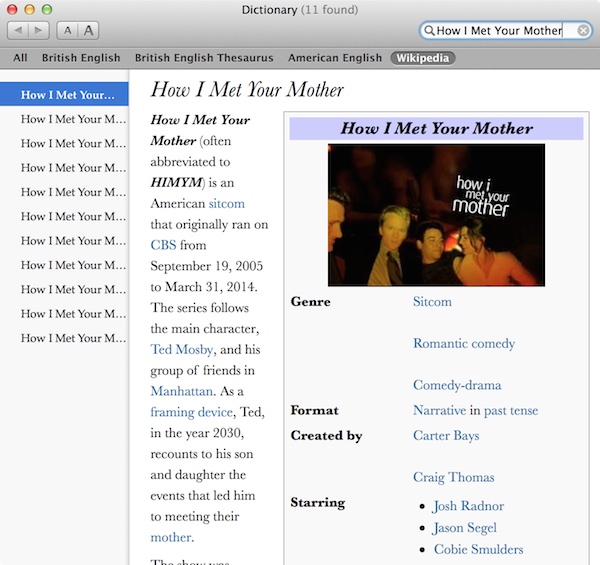600x565 pixels.
Task: Click the Format label in the infobox
Action: coord(315,410)
